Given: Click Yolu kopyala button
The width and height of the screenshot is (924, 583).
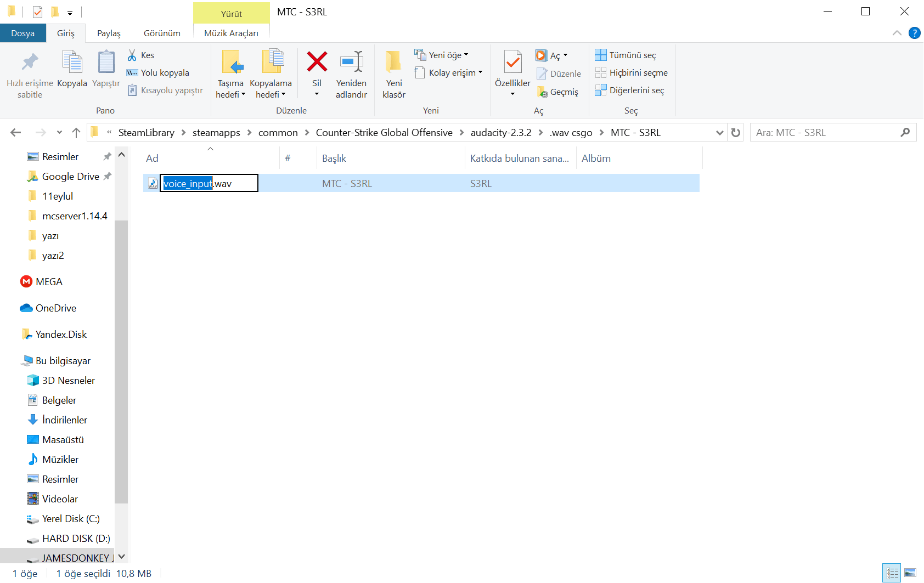Looking at the screenshot, I should (x=158, y=73).
